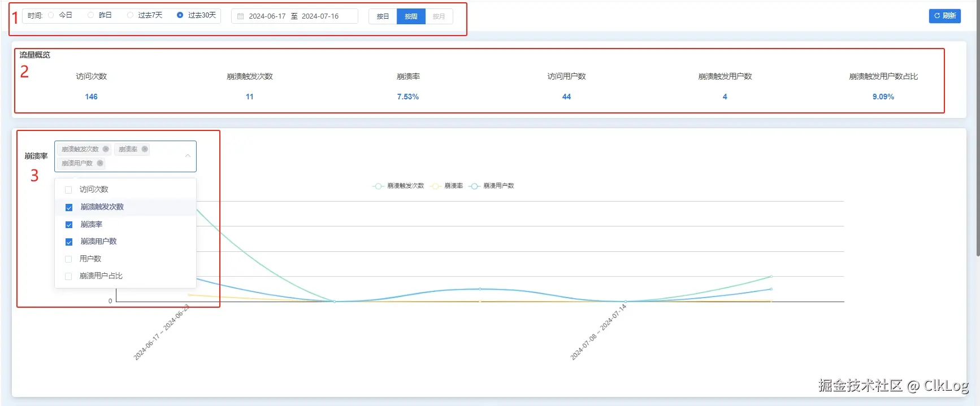Click the 2024-07-08 ~ 2024-07-14 axis label
The height and width of the screenshot is (406, 980).
[x=599, y=332]
